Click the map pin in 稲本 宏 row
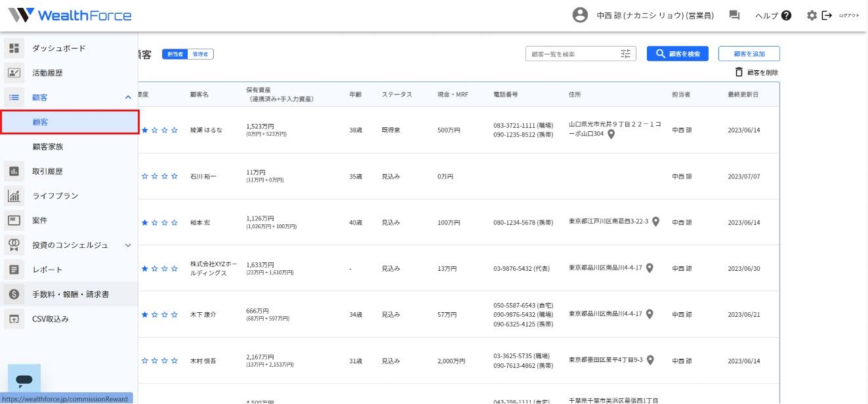The image size is (868, 404). pos(655,222)
